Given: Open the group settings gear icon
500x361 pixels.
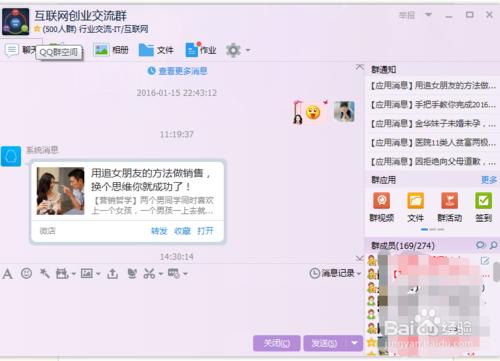Looking at the screenshot, I should click(233, 50).
